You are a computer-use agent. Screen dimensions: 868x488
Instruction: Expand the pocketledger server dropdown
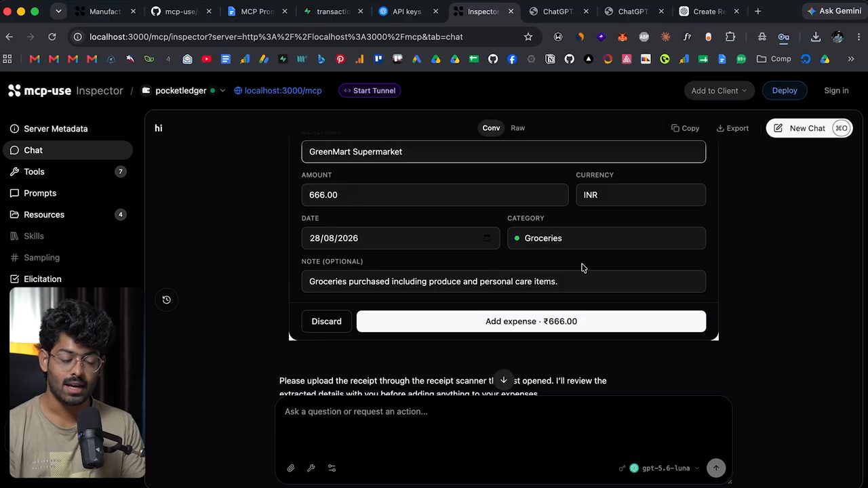[222, 91]
